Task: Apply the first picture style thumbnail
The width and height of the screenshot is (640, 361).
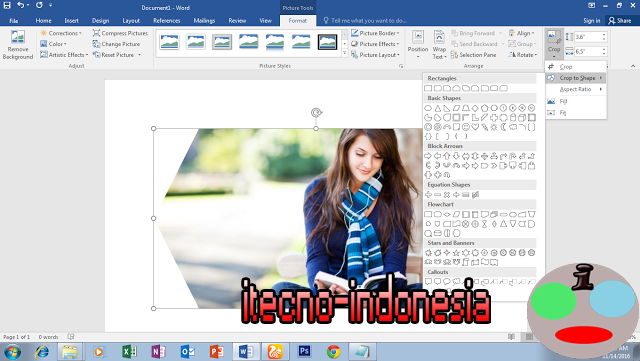Action: (x=169, y=42)
